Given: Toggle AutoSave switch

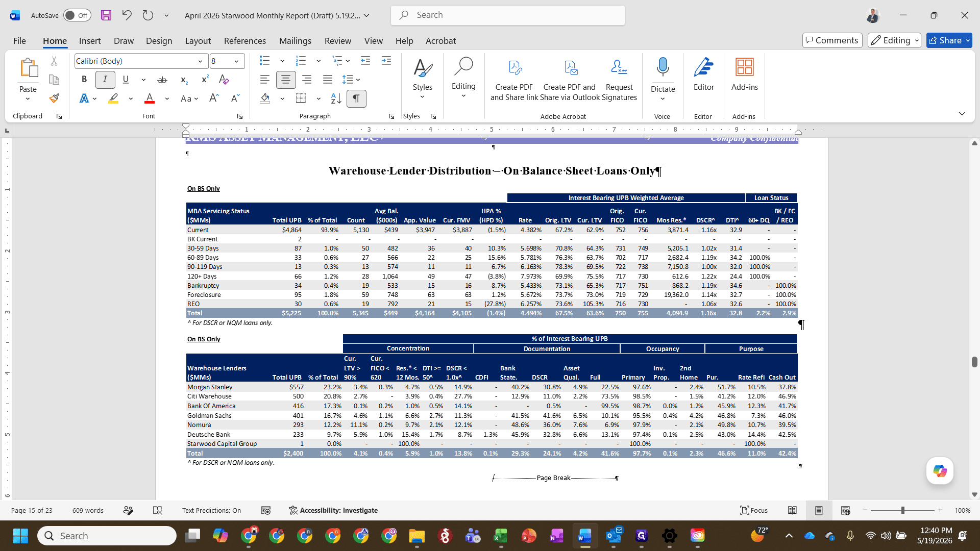Looking at the screenshot, I should coord(77,15).
